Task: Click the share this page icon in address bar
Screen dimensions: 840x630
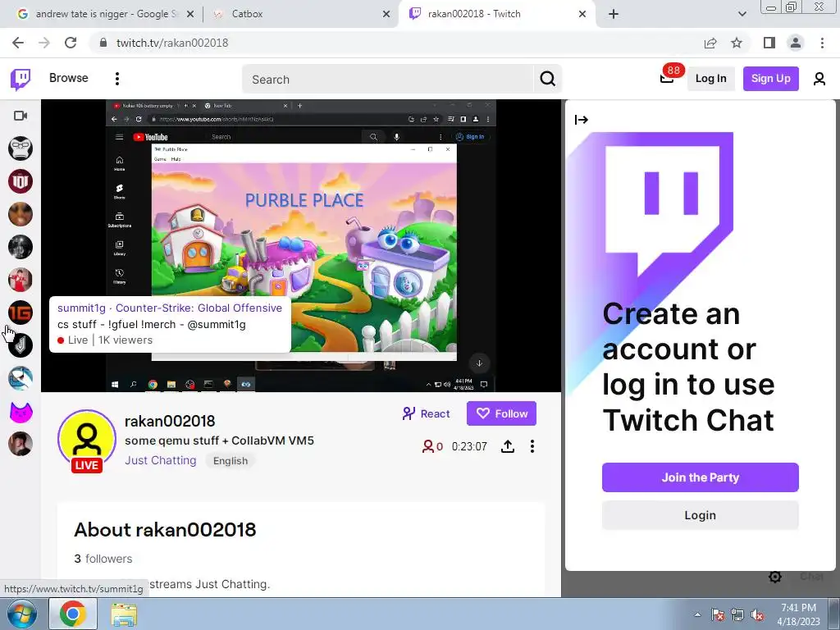Action: pyautogui.click(x=710, y=43)
